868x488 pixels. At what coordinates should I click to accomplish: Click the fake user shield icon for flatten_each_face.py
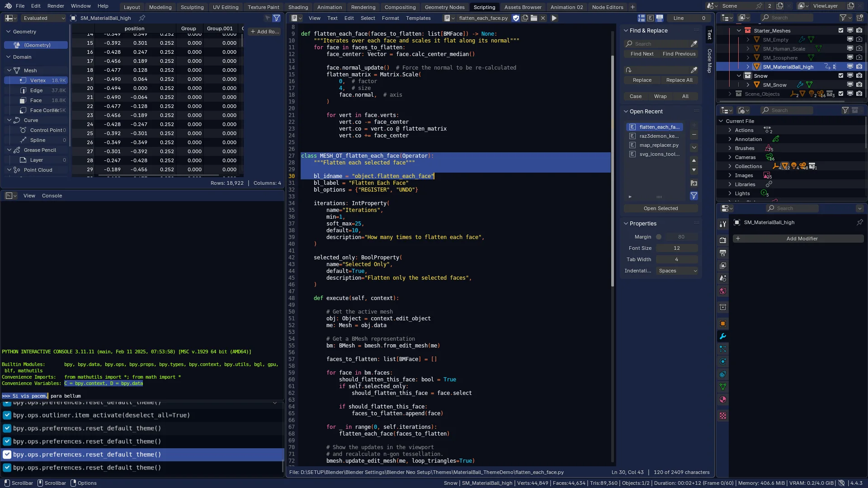[x=516, y=18]
